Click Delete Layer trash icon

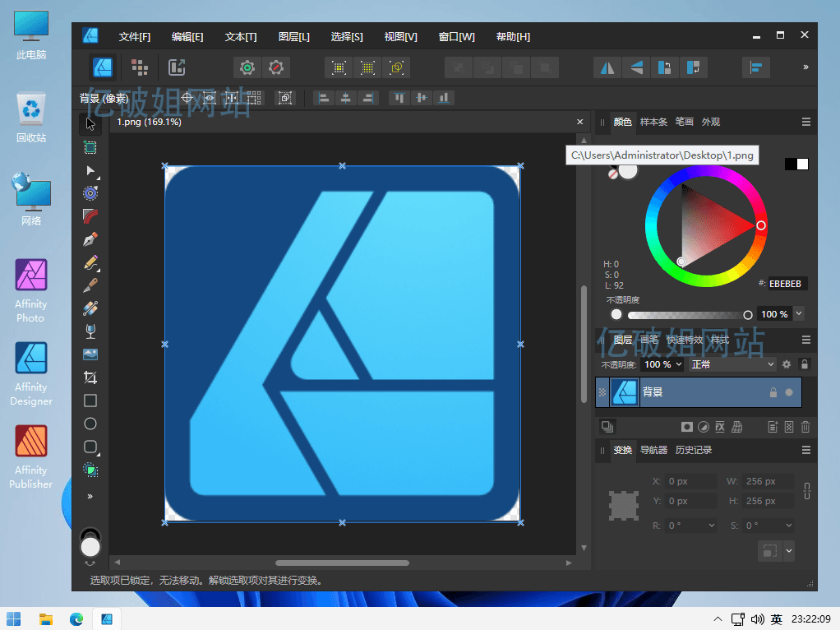point(805,427)
